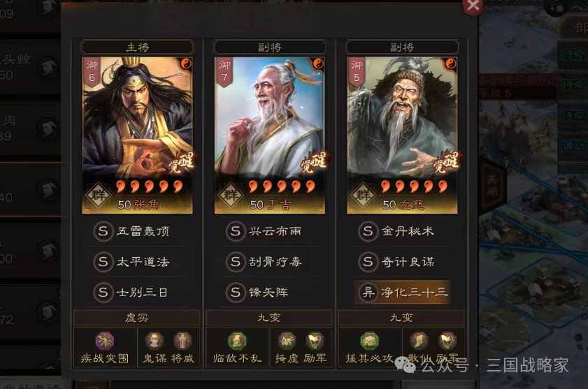The width and height of the screenshot is (588, 389).
Task: Select the 鬼谋 tactic icon
Action: tap(155, 341)
